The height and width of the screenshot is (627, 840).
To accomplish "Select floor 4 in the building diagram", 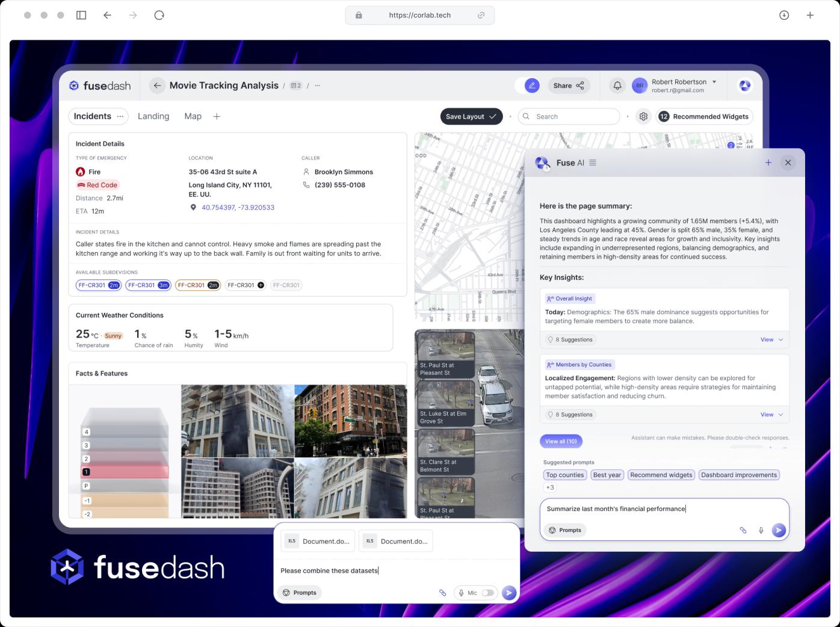I will (x=125, y=432).
